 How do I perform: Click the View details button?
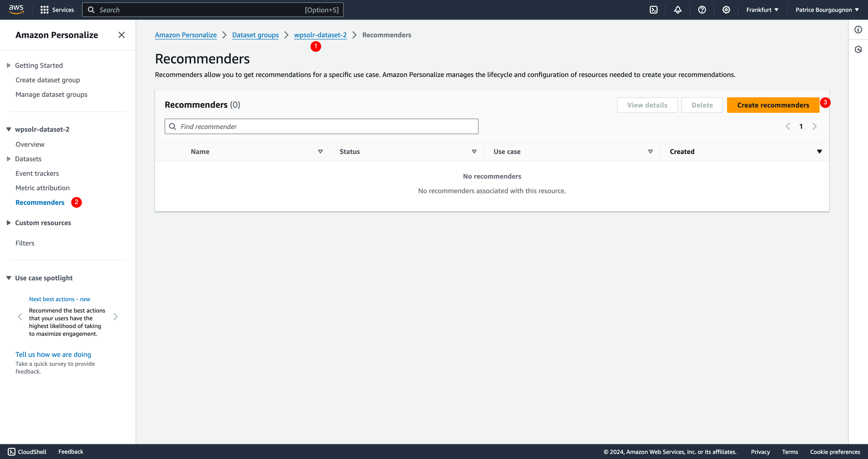[x=647, y=105]
